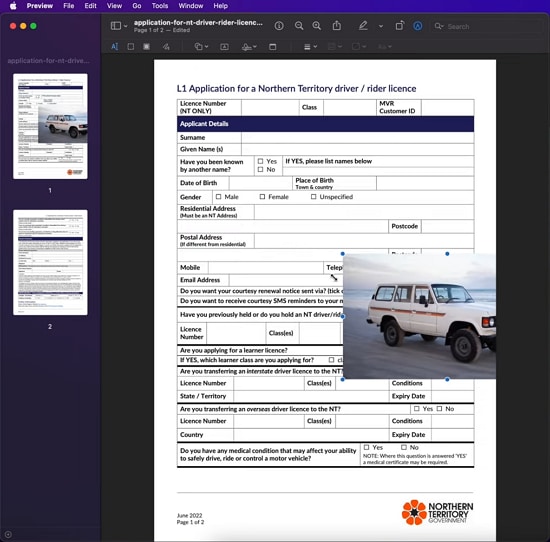The image size is (550, 542).
Task: Select the Text Selection tool
Action: tap(114, 46)
